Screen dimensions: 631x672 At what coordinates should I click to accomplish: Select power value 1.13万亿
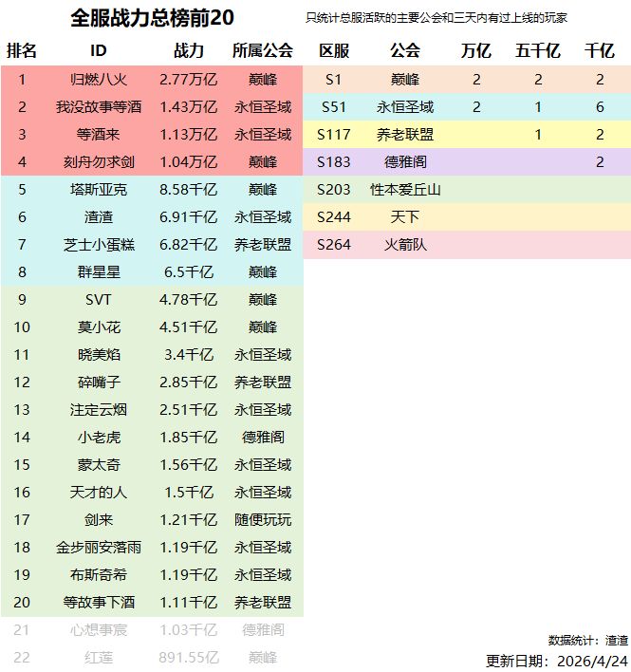(x=189, y=135)
